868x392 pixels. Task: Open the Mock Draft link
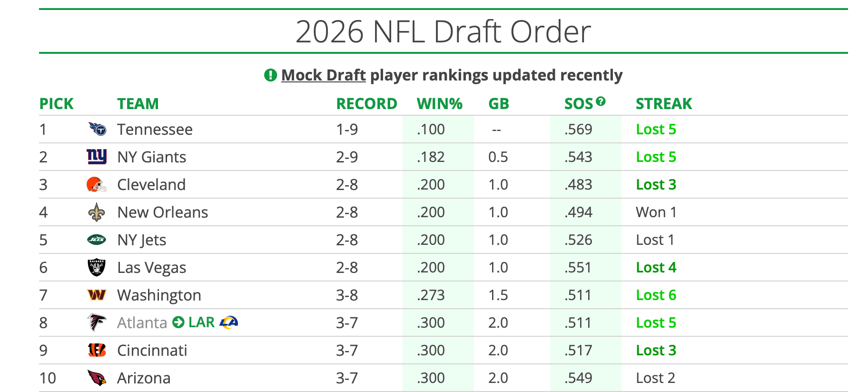click(323, 75)
